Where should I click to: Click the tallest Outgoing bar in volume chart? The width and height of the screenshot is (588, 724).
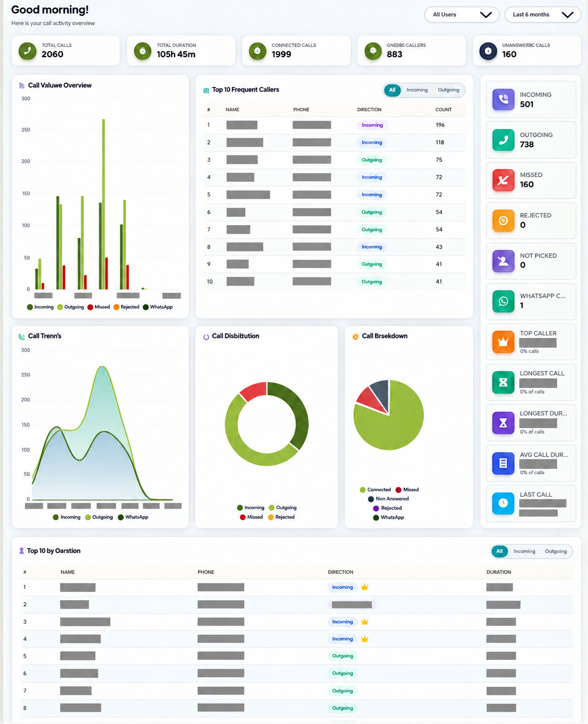[x=104, y=204]
